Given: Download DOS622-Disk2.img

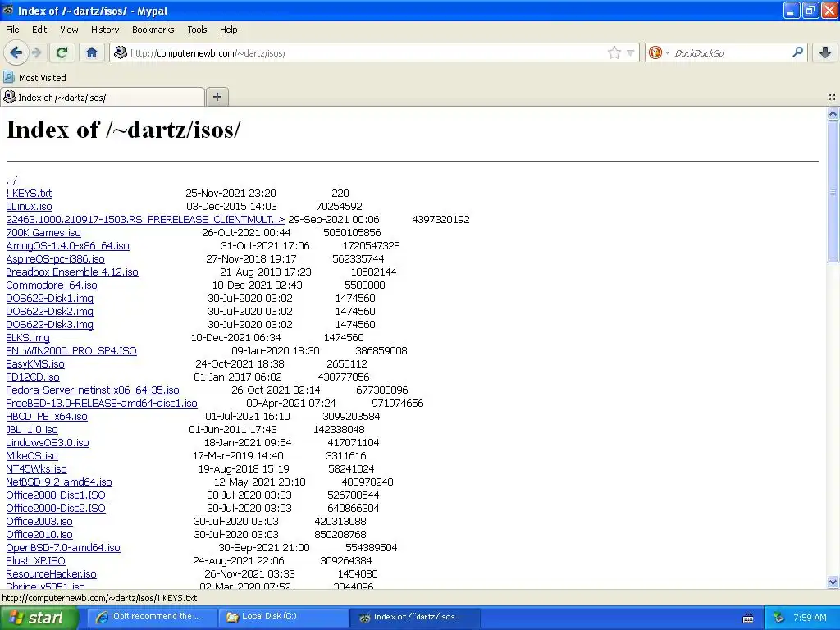Looking at the screenshot, I should [49, 311].
